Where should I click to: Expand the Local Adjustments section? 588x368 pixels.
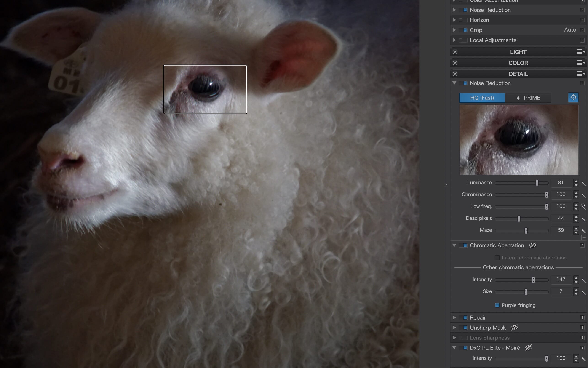tap(454, 40)
